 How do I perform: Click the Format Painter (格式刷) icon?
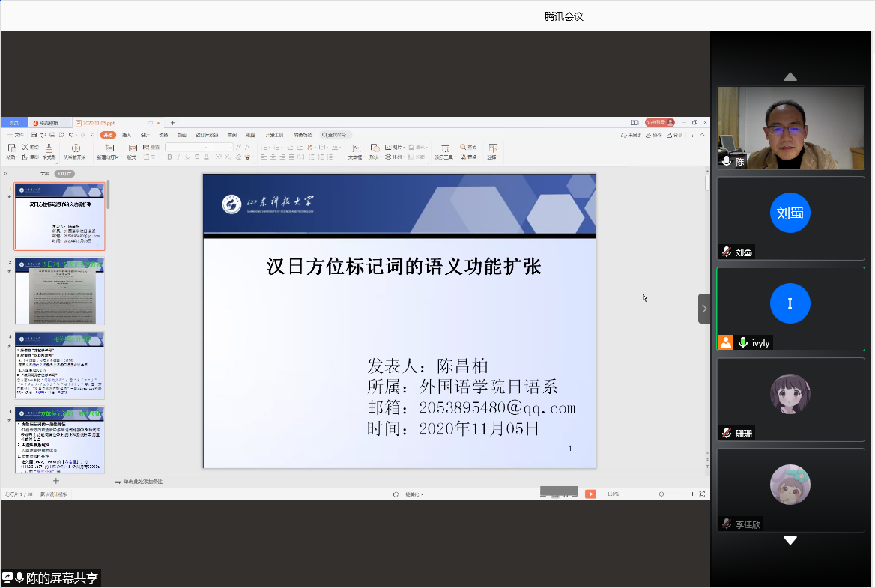click(x=49, y=148)
